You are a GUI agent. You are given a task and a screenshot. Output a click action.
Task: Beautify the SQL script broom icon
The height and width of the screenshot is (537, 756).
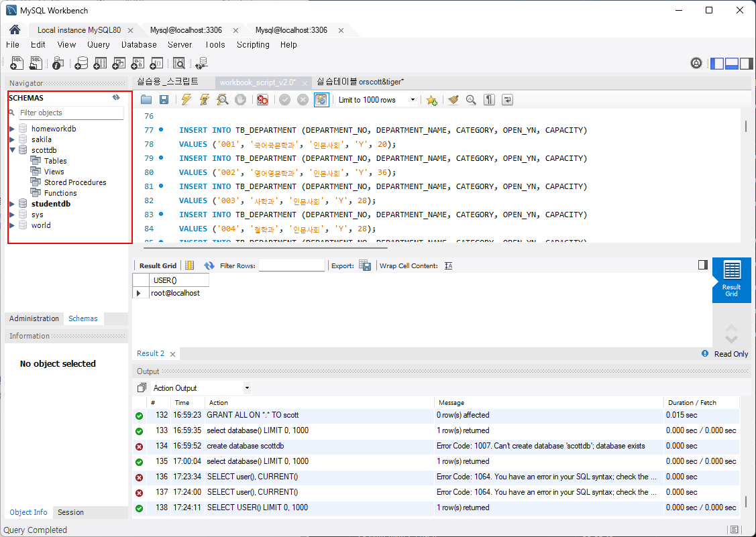[453, 100]
